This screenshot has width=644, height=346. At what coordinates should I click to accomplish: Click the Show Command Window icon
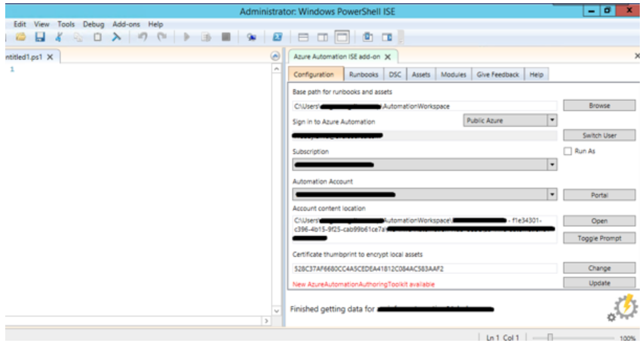[368, 38]
